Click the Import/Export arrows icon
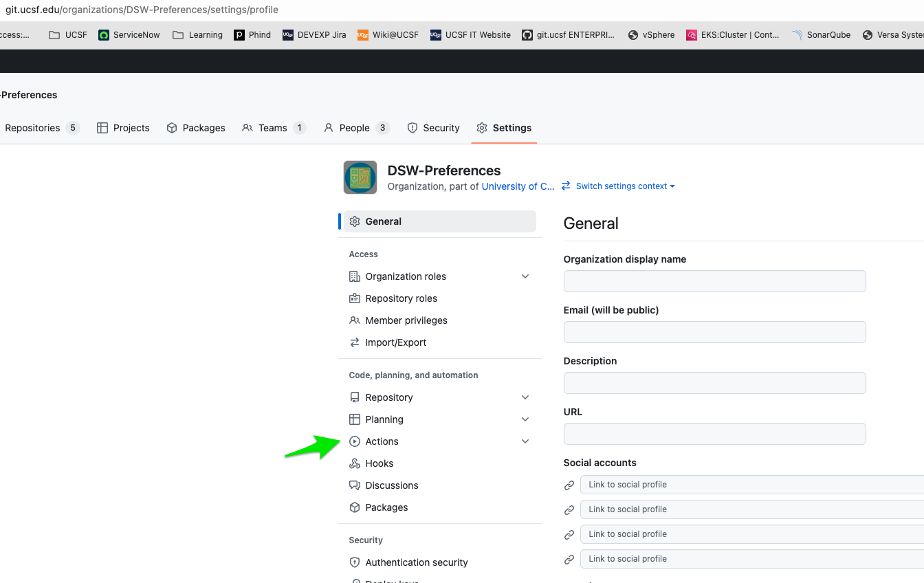Image resolution: width=924 pixels, height=583 pixels. 354,342
